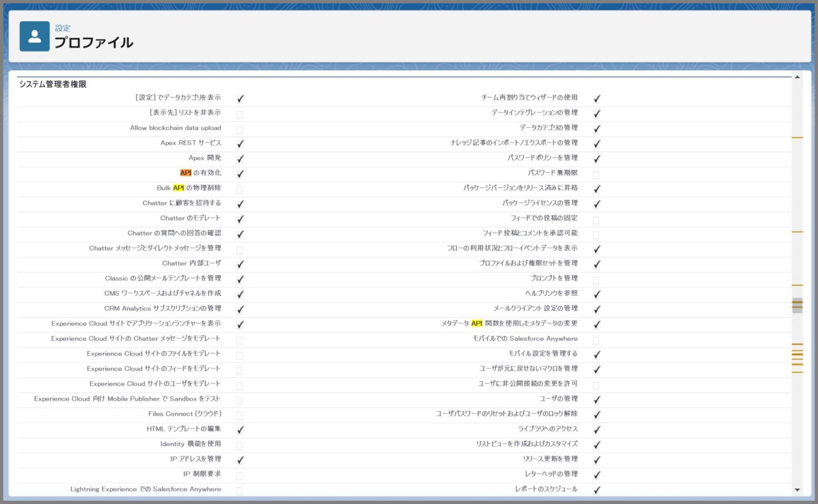Enable Bulk API の物理削除

pyautogui.click(x=240, y=188)
